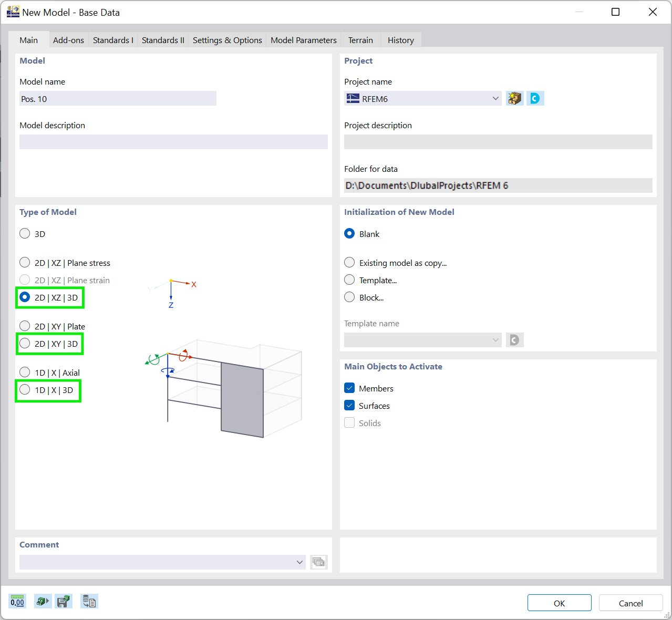Cancel the New Model dialog
The height and width of the screenshot is (620, 672).
(630, 603)
